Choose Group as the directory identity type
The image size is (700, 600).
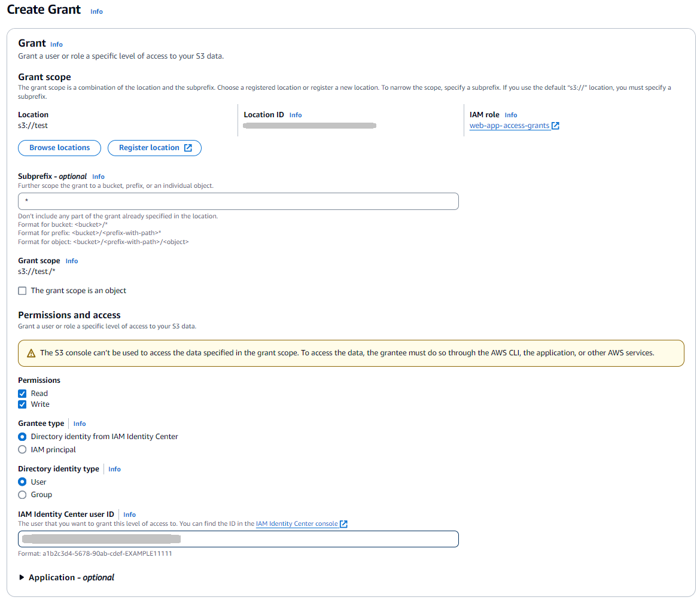click(x=22, y=495)
